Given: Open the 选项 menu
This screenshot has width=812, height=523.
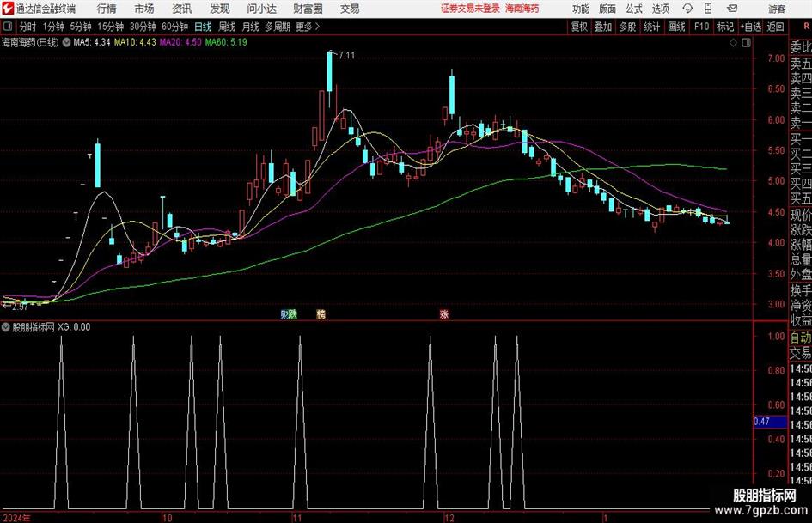Looking at the screenshot, I should pyautogui.click(x=660, y=9).
